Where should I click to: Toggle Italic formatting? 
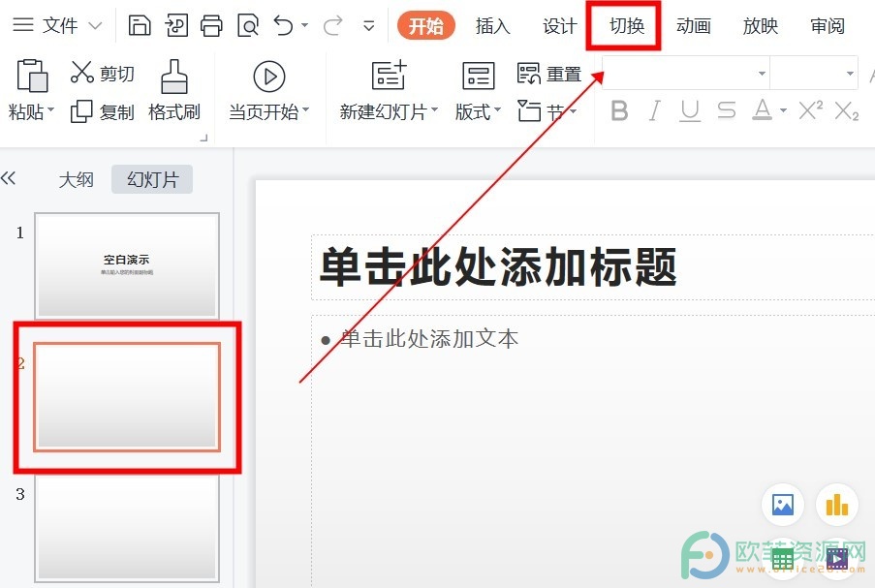pyautogui.click(x=655, y=110)
